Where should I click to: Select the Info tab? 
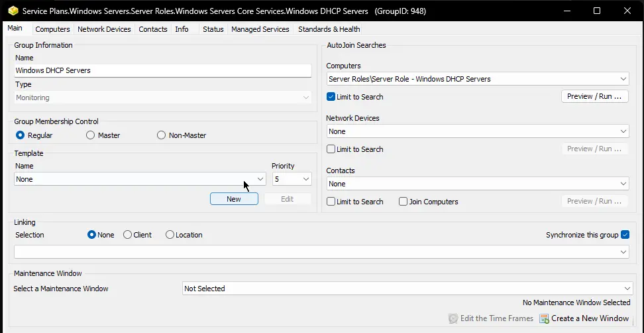(182, 29)
